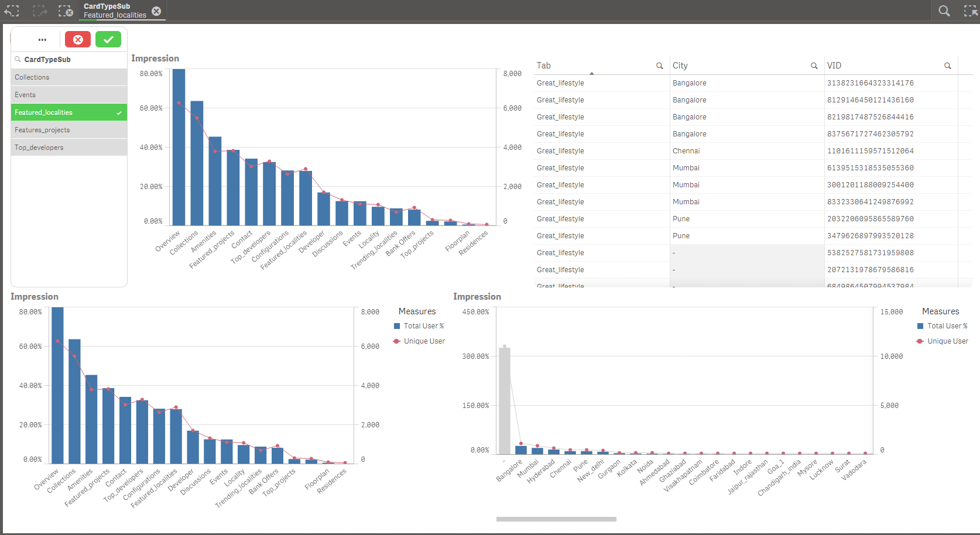Click Measures legend title in city chart
The image size is (980, 535).
coord(941,311)
